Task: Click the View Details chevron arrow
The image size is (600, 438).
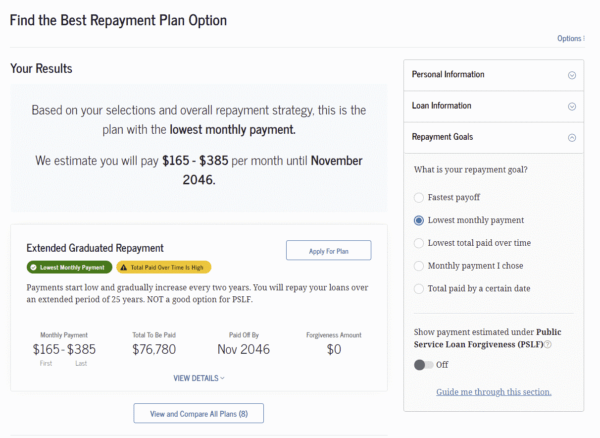Action: [223, 378]
